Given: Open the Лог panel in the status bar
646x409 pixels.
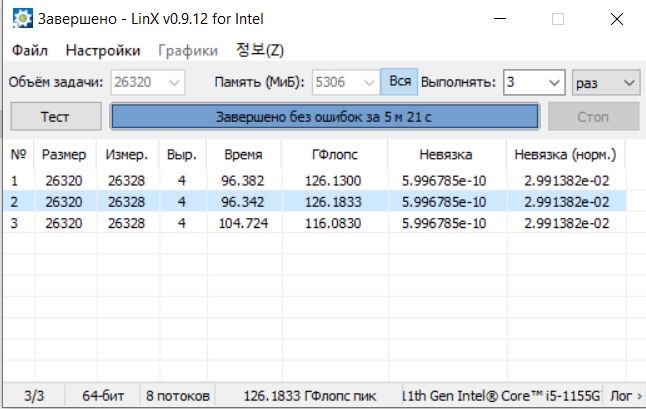Looking at the screenshot, I should pyautogui.click(x=620, y=396).
